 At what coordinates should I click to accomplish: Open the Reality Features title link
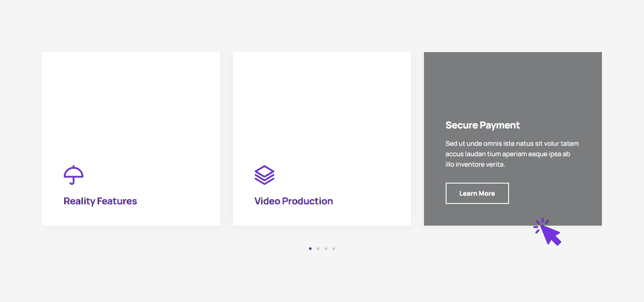pos(100,201)
